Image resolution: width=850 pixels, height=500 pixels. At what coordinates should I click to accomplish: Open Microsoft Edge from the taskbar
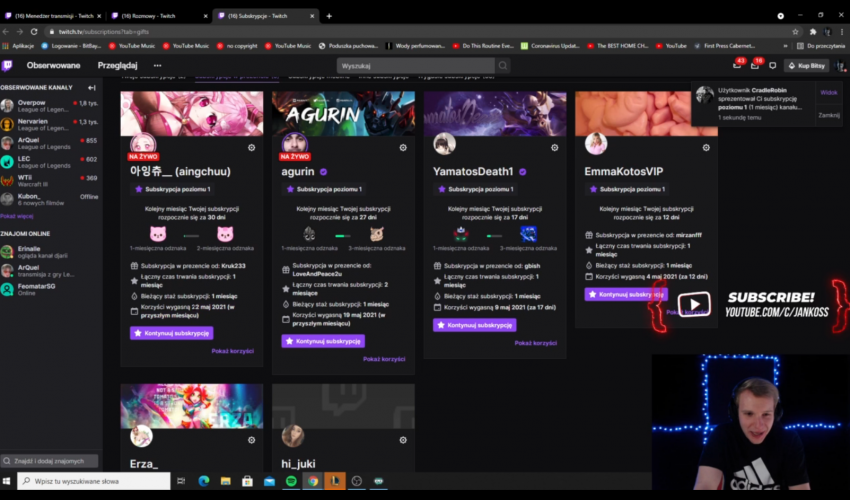[x=204, y=481]
